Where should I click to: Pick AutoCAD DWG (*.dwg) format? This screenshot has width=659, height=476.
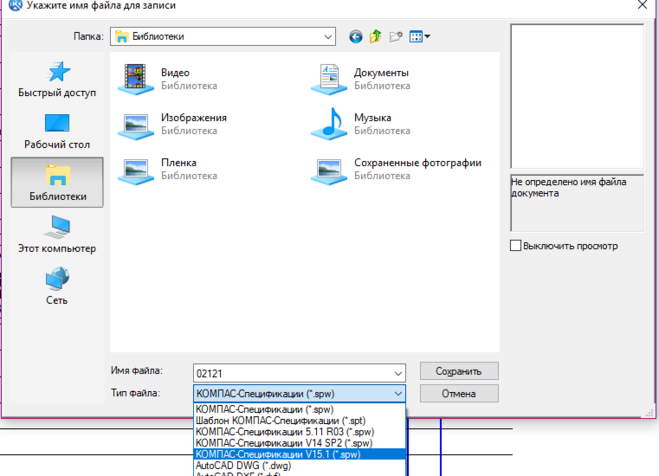[x=244, y=465]
